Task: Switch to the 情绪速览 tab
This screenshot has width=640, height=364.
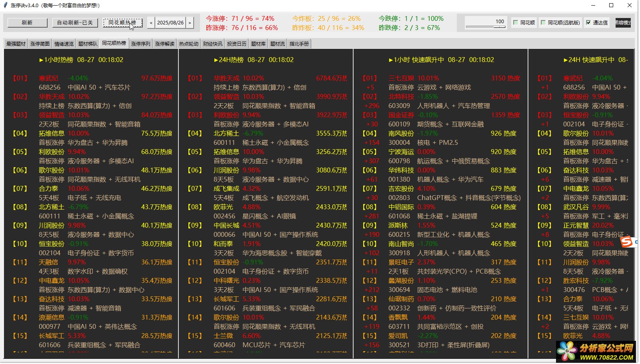Action: 64,44
